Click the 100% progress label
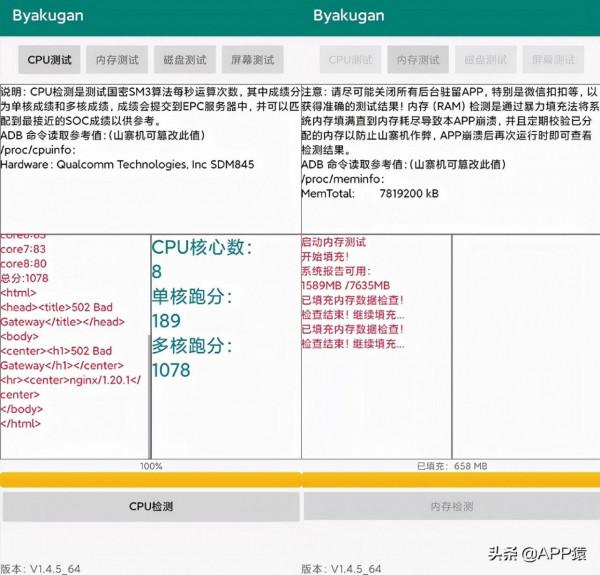 (151, 466)
